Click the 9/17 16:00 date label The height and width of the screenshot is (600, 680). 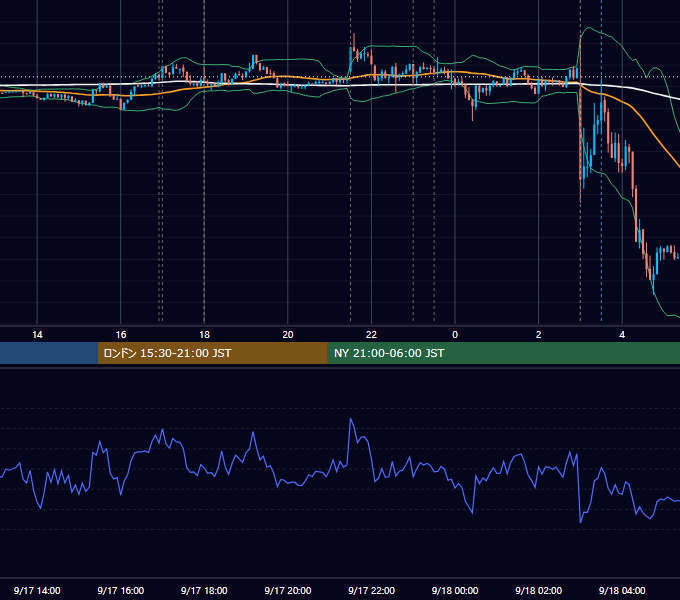121,590
